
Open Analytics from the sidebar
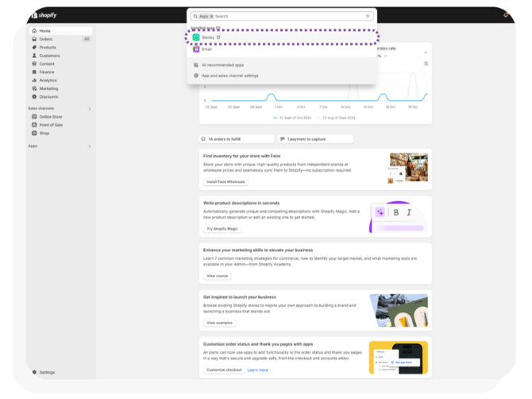pyautogui.click(x=48, y=80)
